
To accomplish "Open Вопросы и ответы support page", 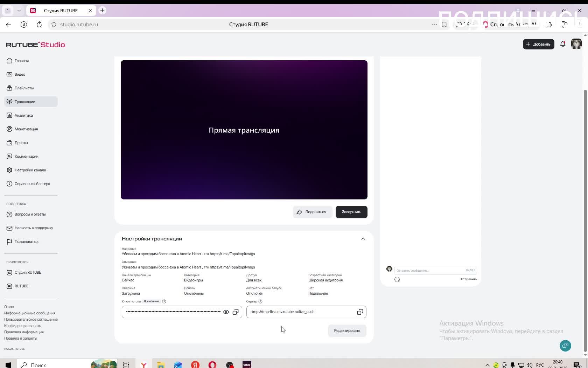I will pos(31,214).
